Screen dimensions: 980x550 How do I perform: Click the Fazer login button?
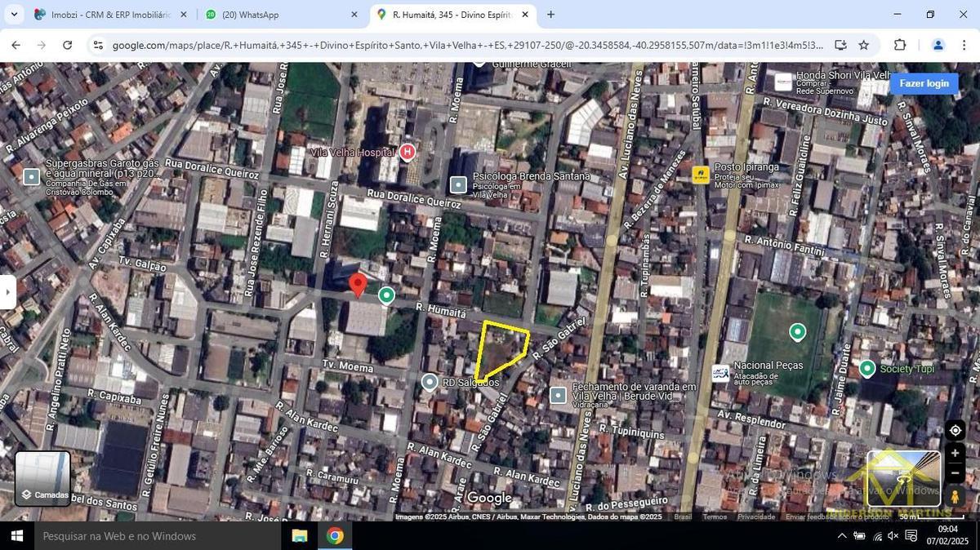point(924,83)
